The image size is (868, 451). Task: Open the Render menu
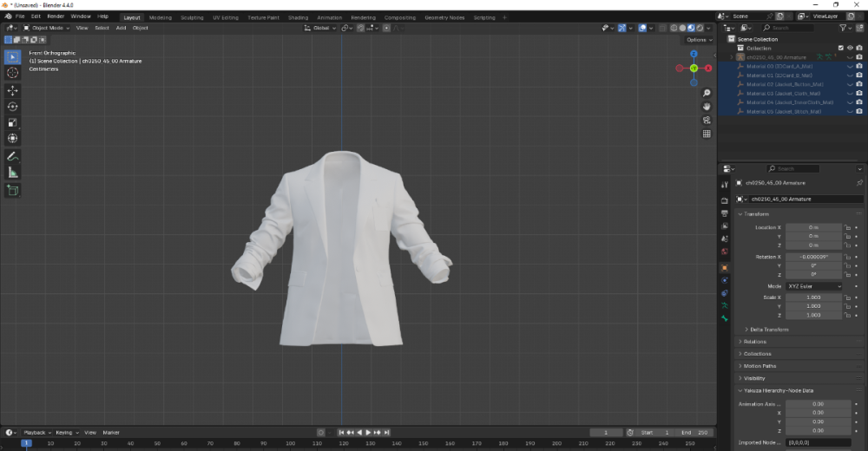click(56, 16)
